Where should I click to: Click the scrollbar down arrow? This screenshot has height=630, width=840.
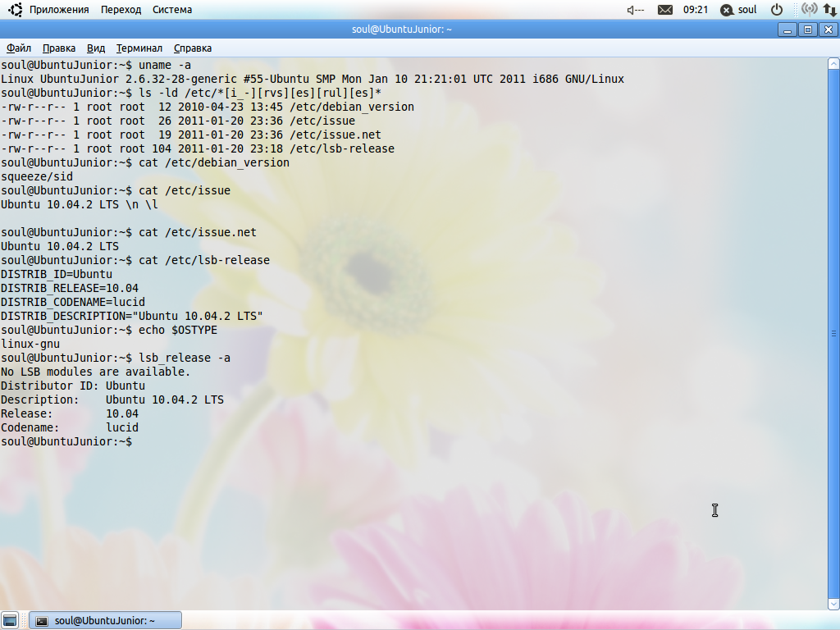click(833, 605)
